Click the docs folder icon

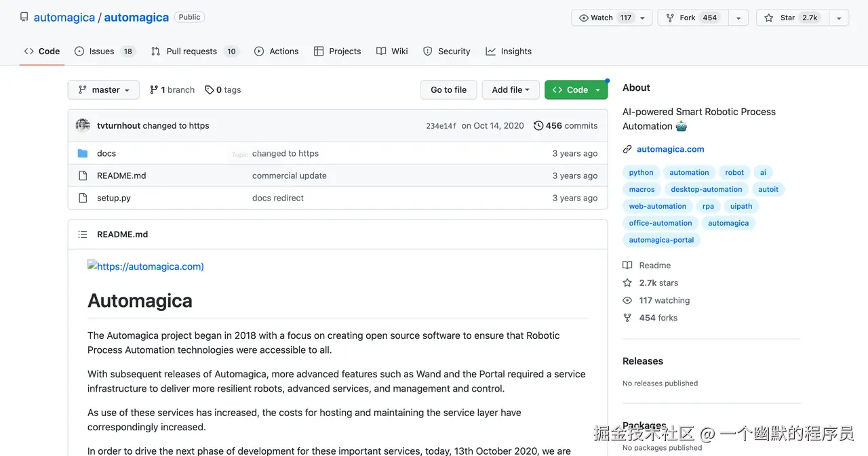83,153
